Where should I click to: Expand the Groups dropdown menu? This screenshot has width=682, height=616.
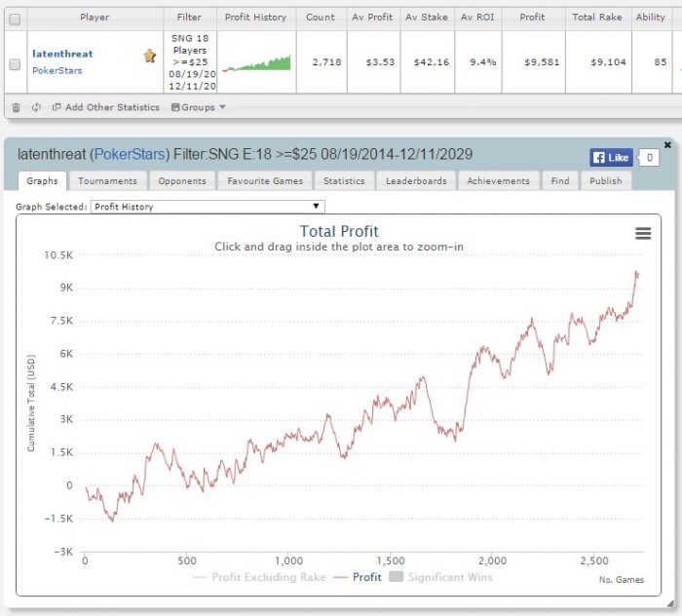click(199, 107)
